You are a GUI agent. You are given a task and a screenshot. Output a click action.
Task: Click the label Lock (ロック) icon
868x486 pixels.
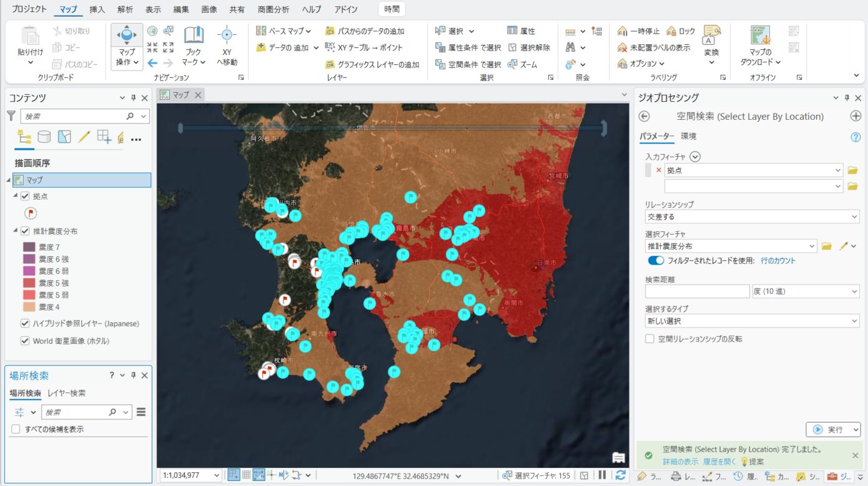point(672,31)
